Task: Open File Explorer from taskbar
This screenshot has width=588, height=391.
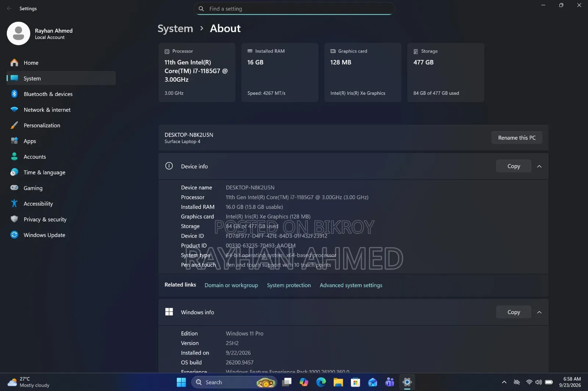Action: (x=338, y=382)
